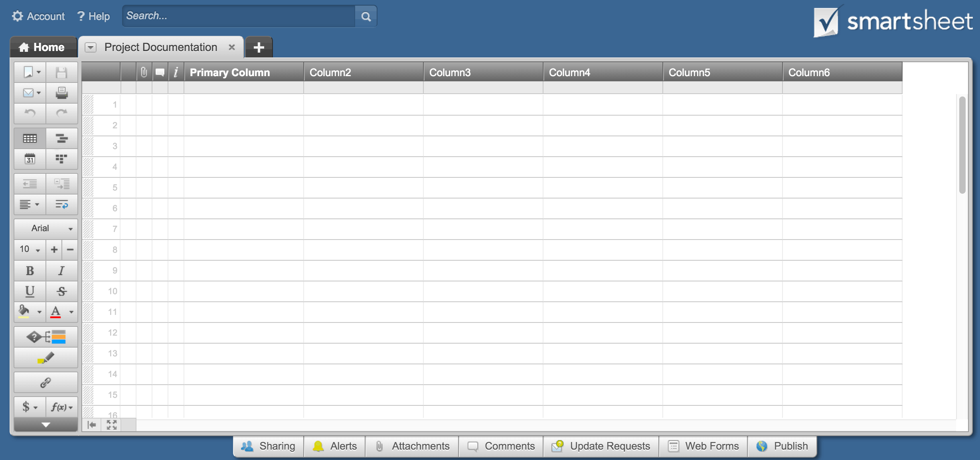The height and width of the screenshot is (460, 980).
Task: Open the Arial font family dropdown
Action: (45, 228)
